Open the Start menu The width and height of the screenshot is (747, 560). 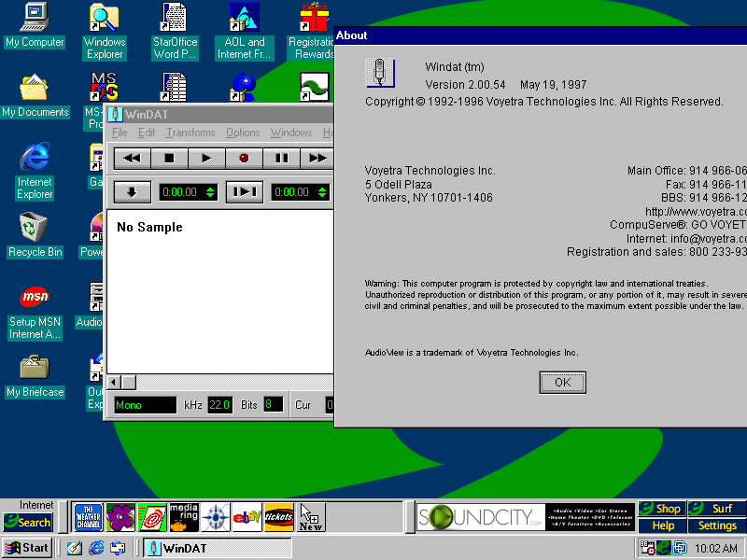click(x=27, y=548)
